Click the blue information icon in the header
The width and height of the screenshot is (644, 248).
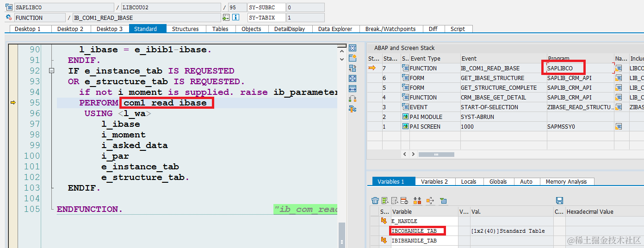point(235,18)
